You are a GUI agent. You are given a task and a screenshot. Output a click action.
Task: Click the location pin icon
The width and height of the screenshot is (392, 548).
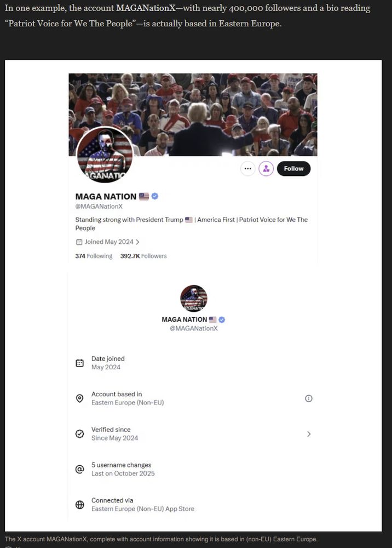point(79,398)
